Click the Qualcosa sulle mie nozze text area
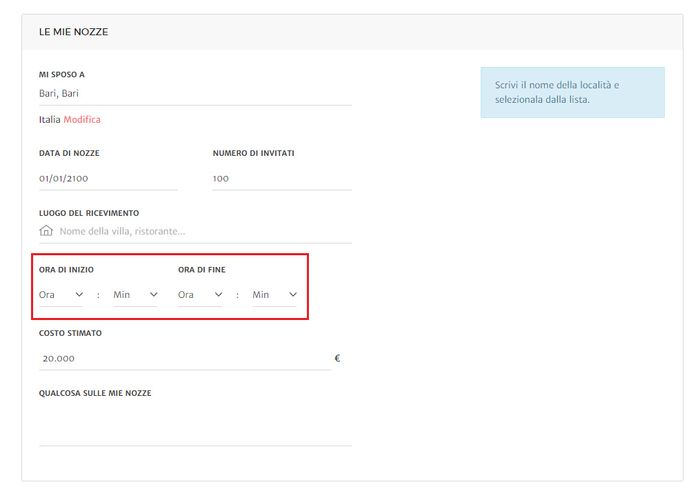 [195, 424]
